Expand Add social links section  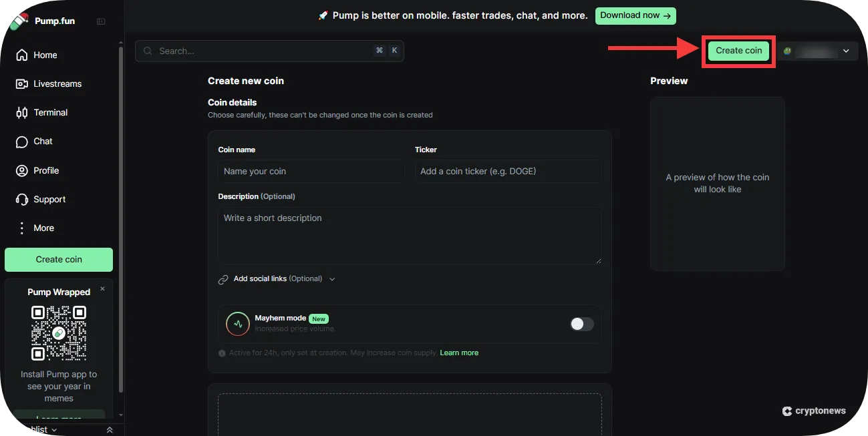(x=277, y=279)
